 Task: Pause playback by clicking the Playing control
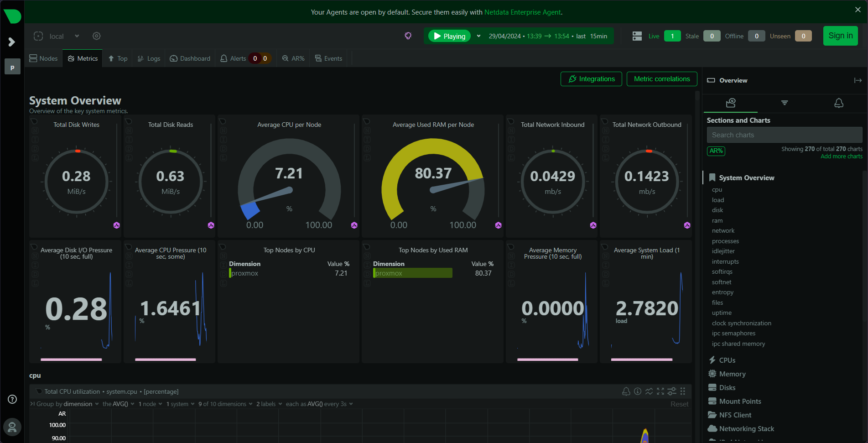449,36
